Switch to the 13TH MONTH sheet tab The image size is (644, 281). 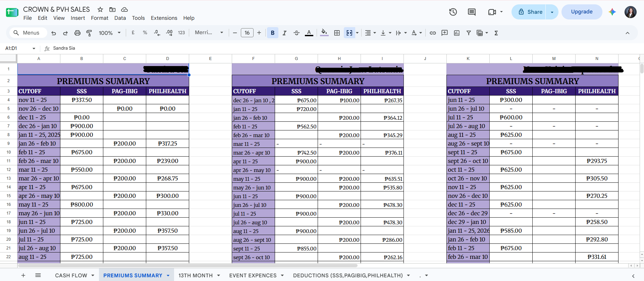point(196,276)
